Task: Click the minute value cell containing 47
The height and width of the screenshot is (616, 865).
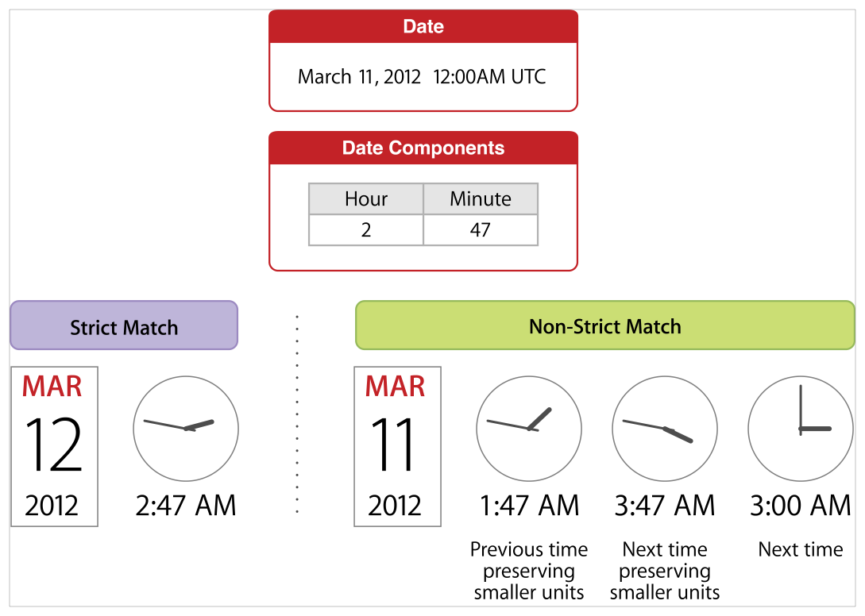Action: (x=481, y=230)
